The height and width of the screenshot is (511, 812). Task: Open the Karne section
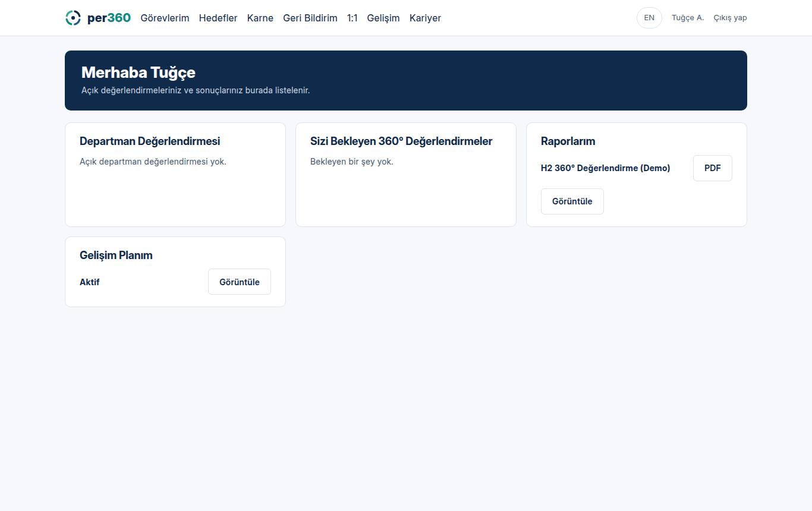point(260,18)
